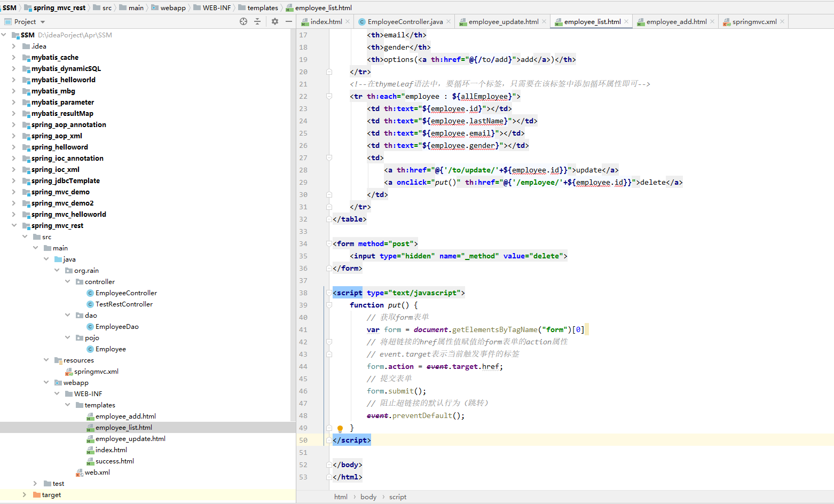Open Project panel settings gear
The width and height of the screenshot is (834, 504).
(x=275, y=21)
